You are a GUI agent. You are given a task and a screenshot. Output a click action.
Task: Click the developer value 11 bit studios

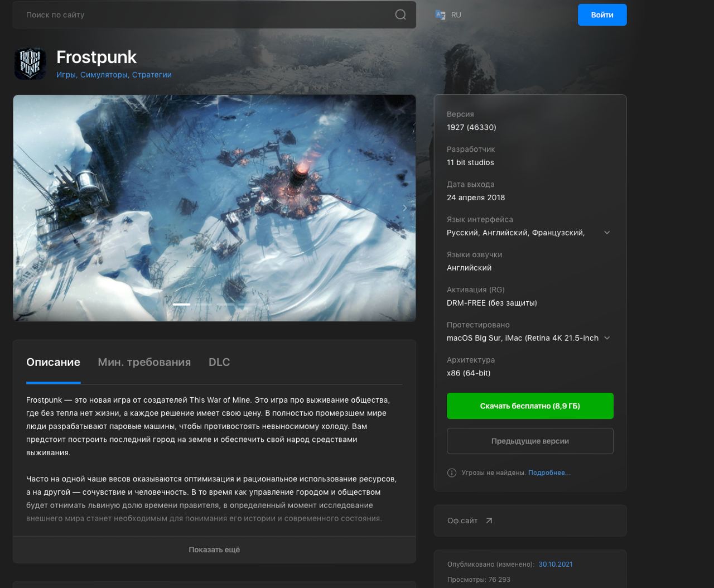click(470, 162)
